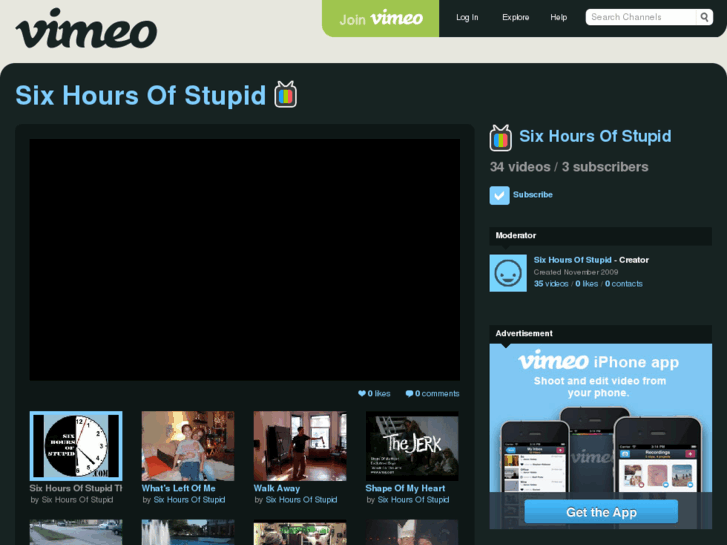727x545 pixels.
Task: Select the Walk Away video thumbnail
Action: [300, 446]
